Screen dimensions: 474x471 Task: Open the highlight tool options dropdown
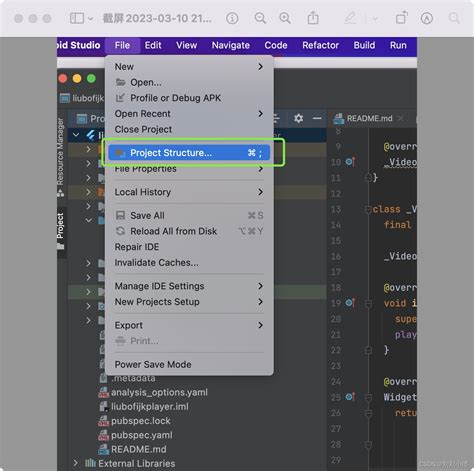click(x=375, y=19)
